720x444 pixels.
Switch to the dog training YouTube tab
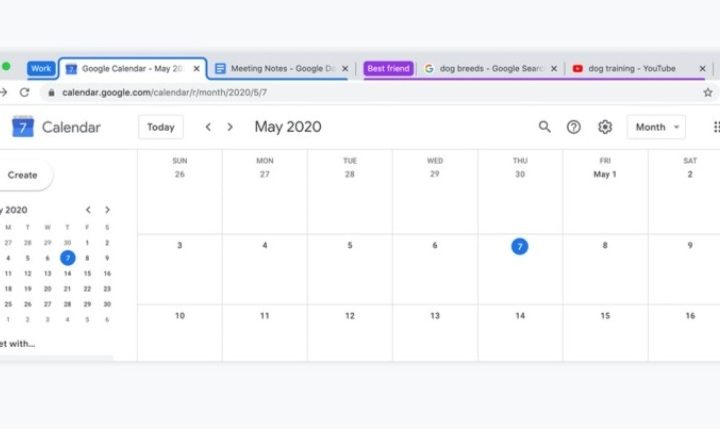coord(630,69)
